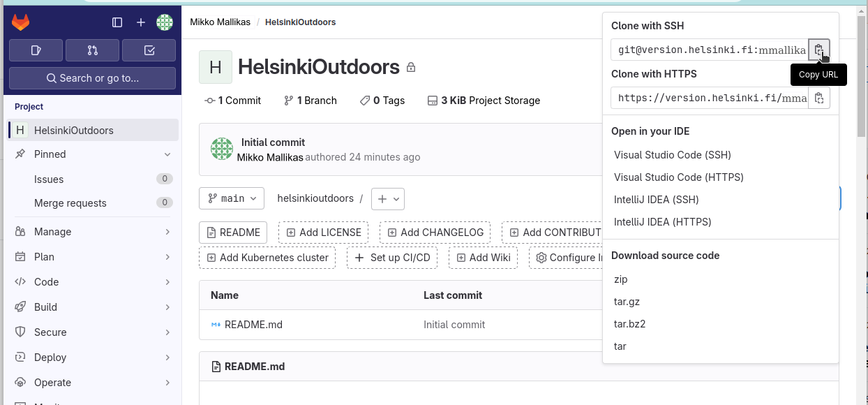The height and width of the screenshot is (405, 868).
Task: Open Initial commit link in README.md row
Action: coord(454,325)
